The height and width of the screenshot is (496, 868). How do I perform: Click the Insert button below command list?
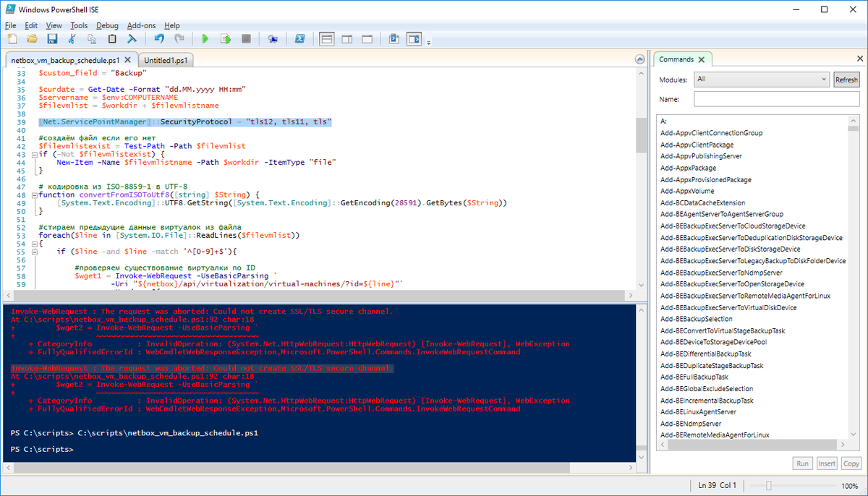click(x=827, y=463)
